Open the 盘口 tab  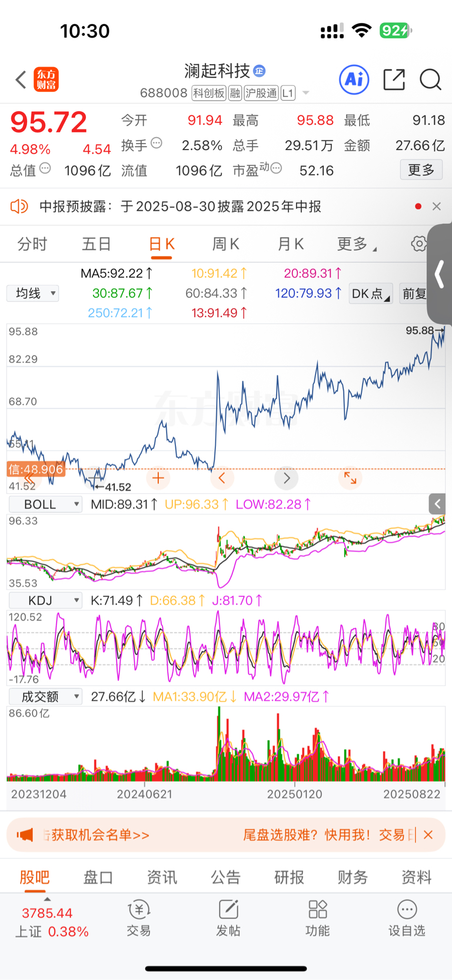point(98,877)
